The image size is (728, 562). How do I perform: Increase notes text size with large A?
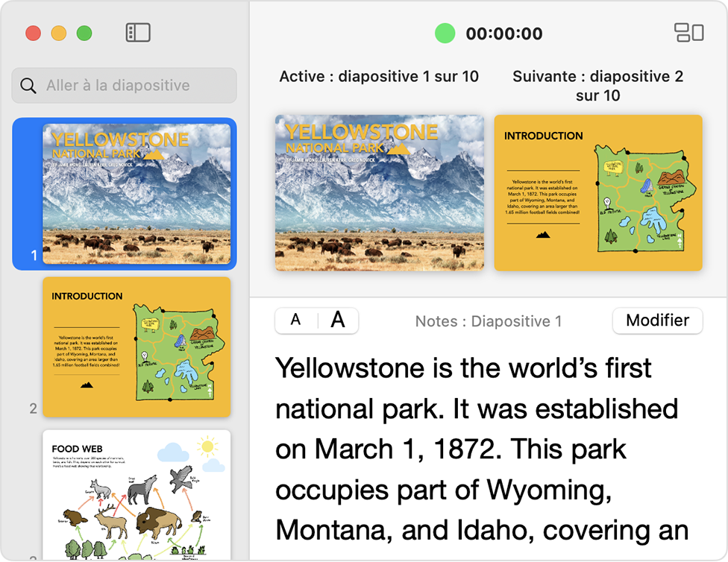[x=338, y=321]
